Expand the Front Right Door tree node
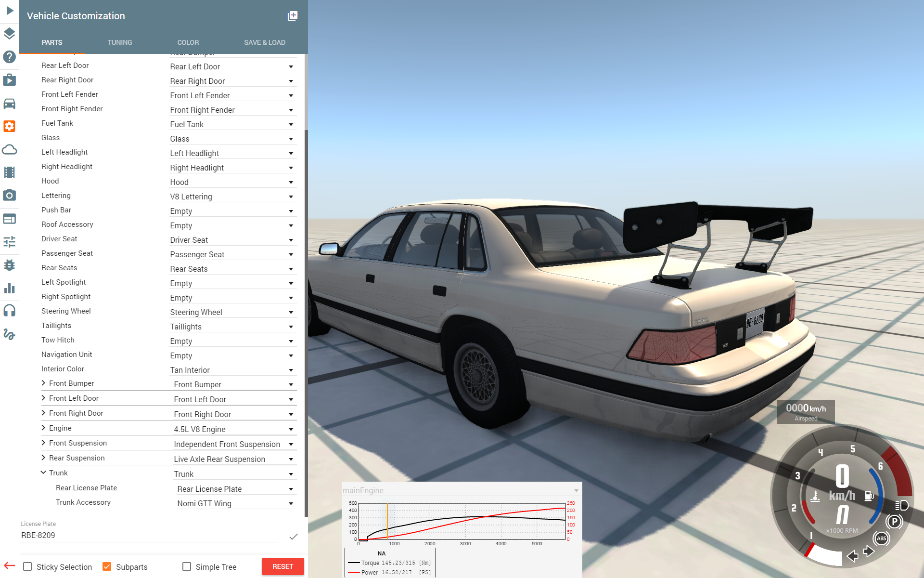924x578 pixels. point(44,413)
